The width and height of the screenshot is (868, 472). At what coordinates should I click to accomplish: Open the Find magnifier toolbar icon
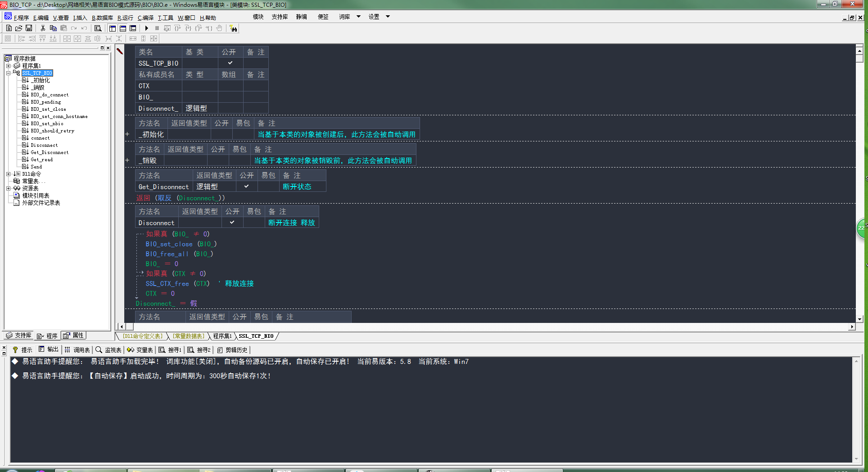(x=98, y=28)
